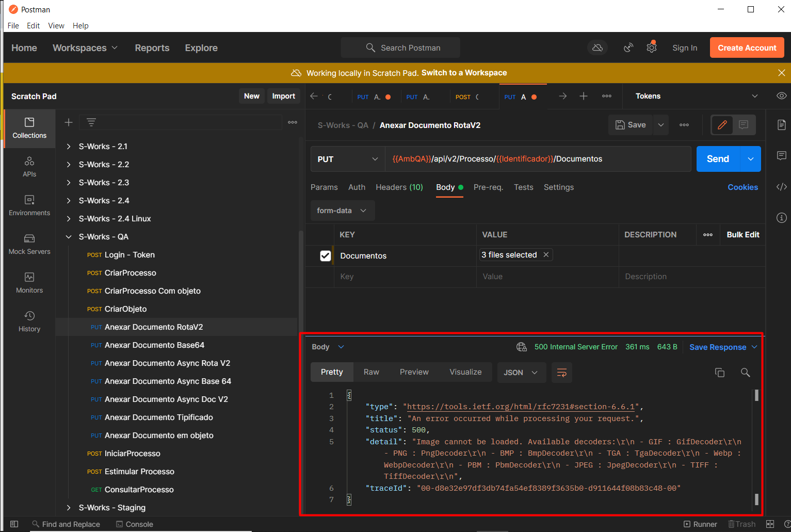The height and width of the screenshot is (532, 791).
Task: Add a new request tab
Action: pyautogui.click(x=584, y=96)
